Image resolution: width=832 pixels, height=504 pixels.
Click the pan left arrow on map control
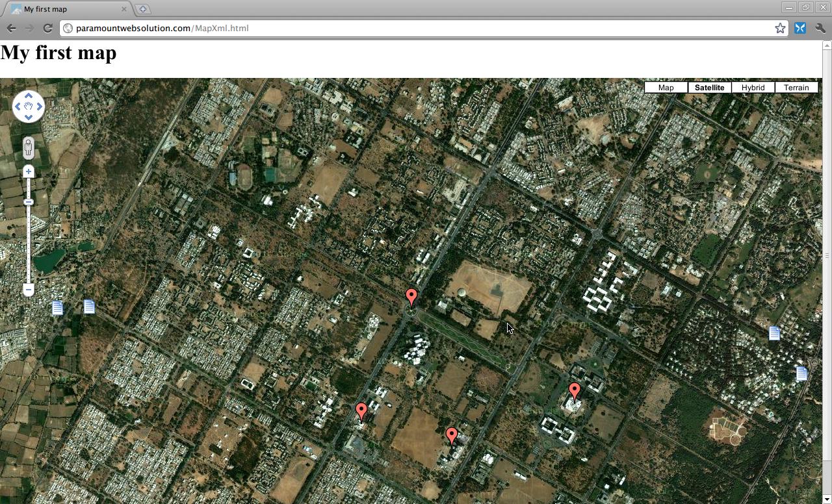pos(18,107)
